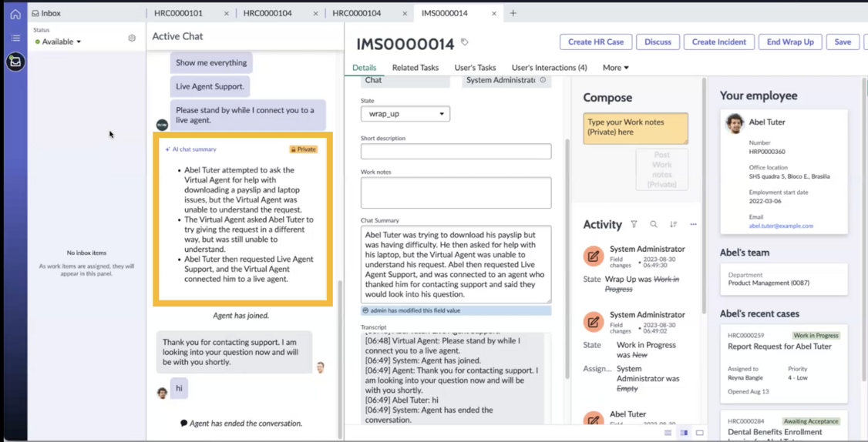
Task: Click into Chat Summary text area
Action: [456, 264]
